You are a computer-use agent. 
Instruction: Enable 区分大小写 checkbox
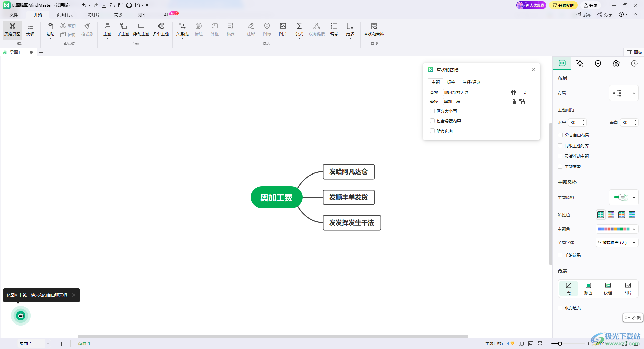432,111
